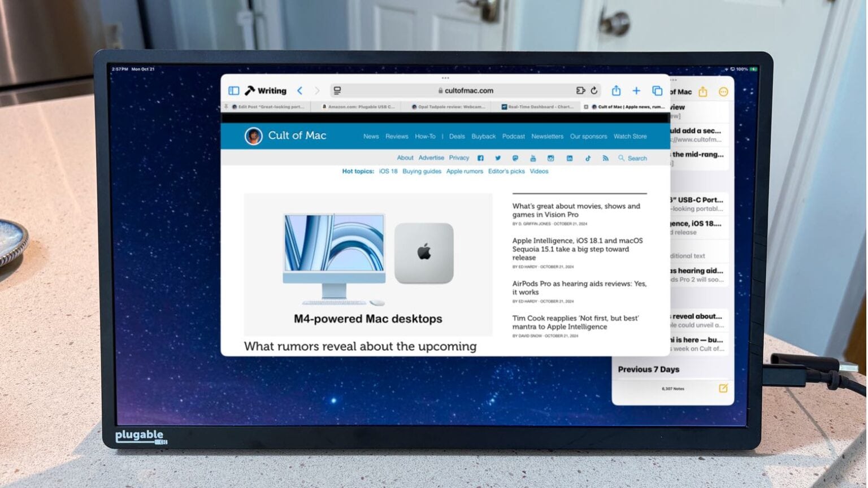The image size is (868, 488).
Task: Open the page reader menu icon
Action: (337, 91)
